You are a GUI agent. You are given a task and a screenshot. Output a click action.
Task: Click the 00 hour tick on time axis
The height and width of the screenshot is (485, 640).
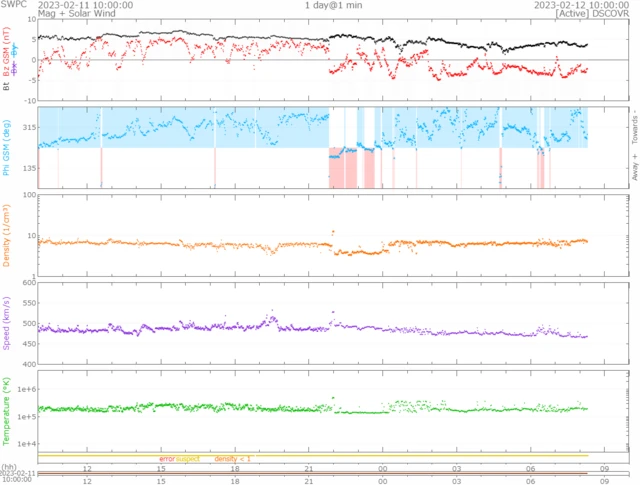point(382,468)
